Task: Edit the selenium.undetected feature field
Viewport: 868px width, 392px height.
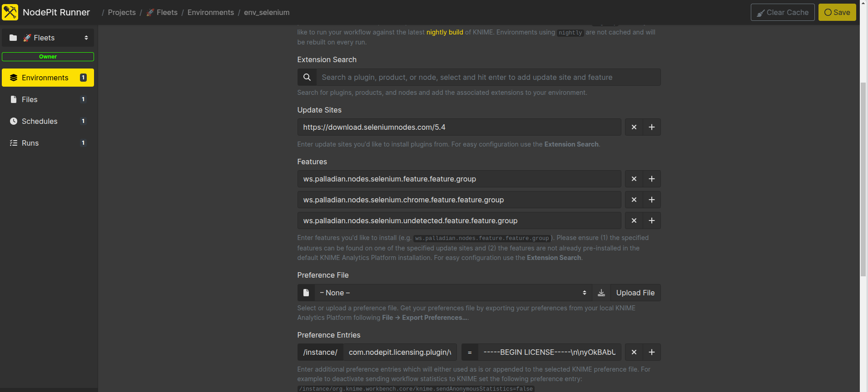Action: 459,220
